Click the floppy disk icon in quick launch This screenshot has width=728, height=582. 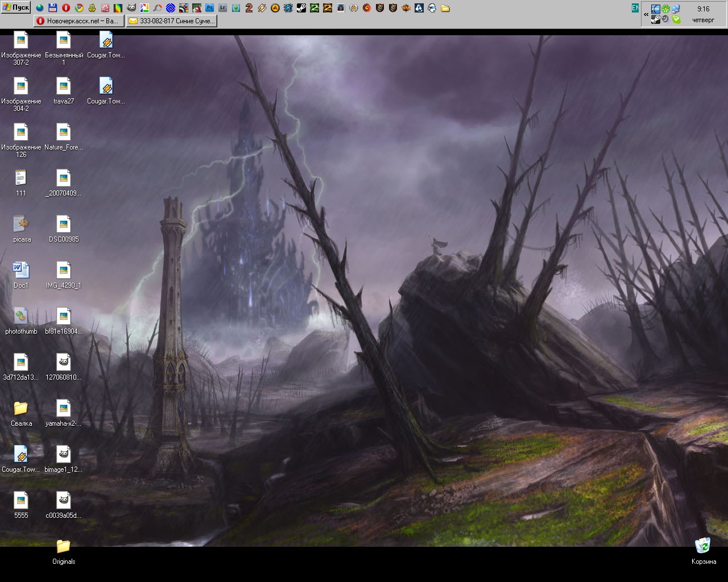tap(53, 8)
